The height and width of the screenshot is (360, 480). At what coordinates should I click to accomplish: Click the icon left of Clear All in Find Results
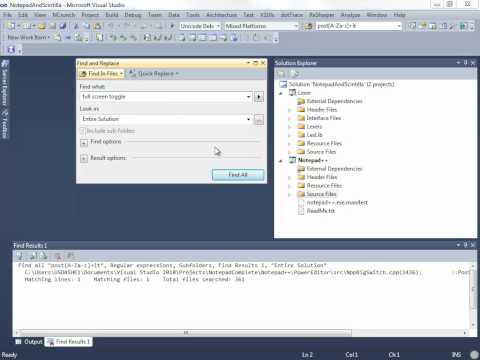tap(44, 256)
